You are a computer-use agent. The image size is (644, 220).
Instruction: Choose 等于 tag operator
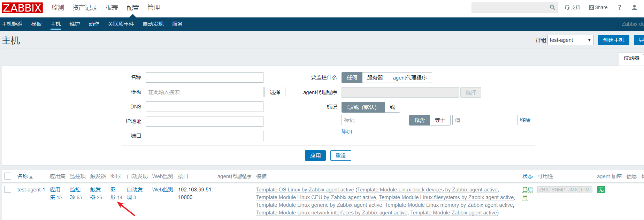(x=440, y=120)
